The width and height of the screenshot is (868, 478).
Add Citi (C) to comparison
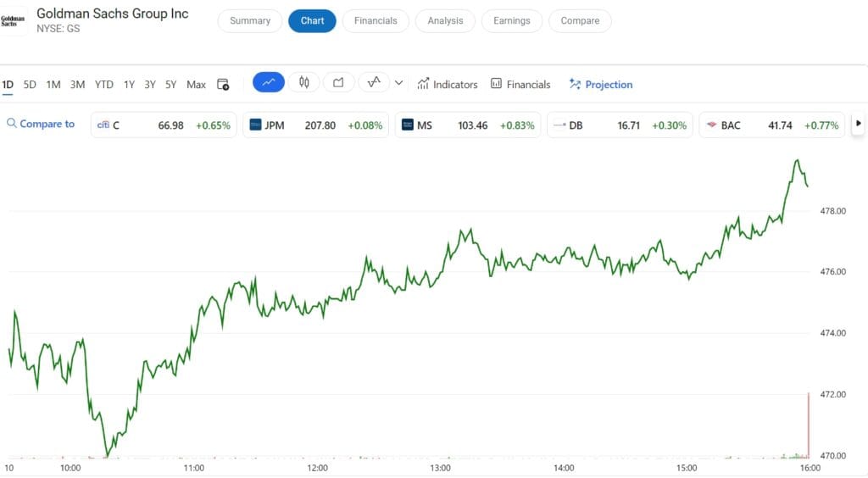[x=164, y=125]
